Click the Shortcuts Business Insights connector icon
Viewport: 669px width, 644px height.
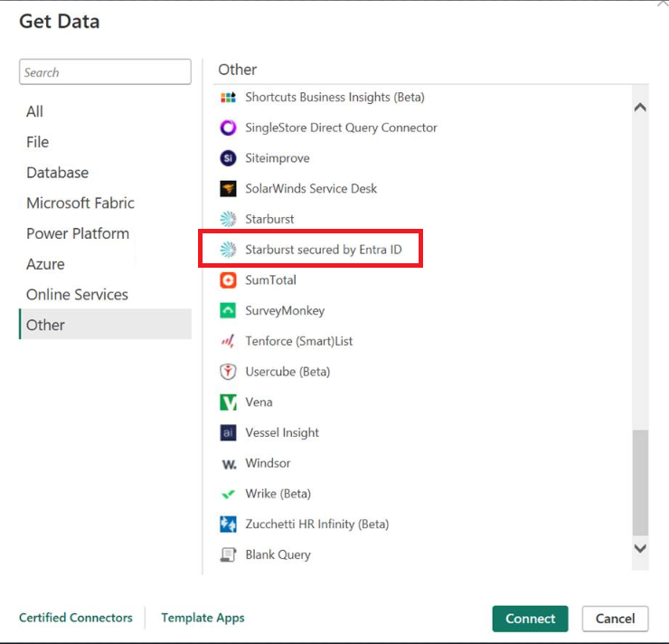[228, 98]
